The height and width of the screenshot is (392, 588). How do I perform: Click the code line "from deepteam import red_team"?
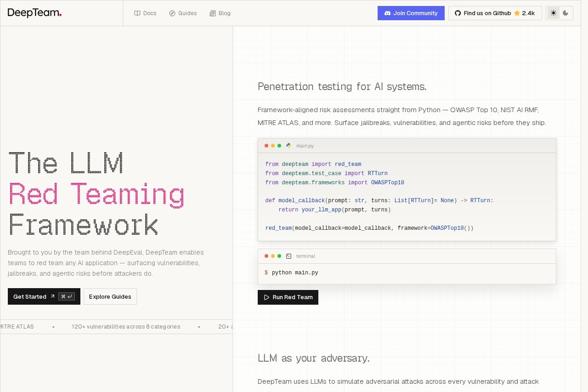pyautogui.click(x=313, y=165)
